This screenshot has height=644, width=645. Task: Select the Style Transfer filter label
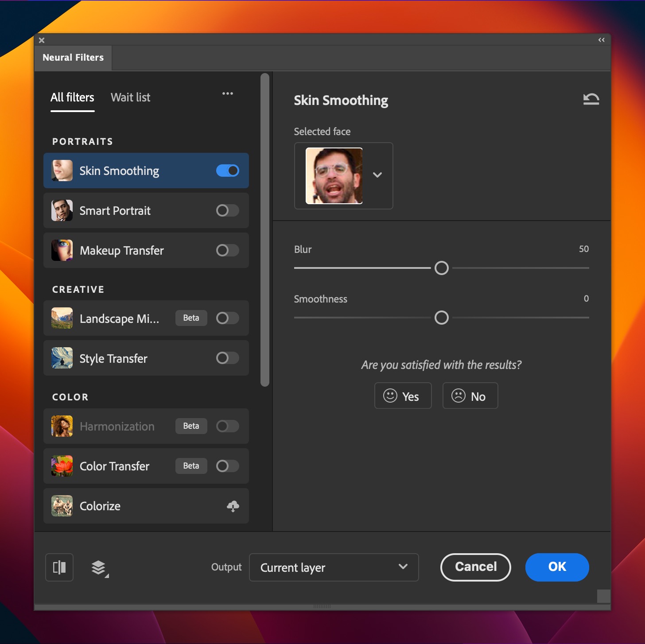pyautogui.click(x=113, y=358)
